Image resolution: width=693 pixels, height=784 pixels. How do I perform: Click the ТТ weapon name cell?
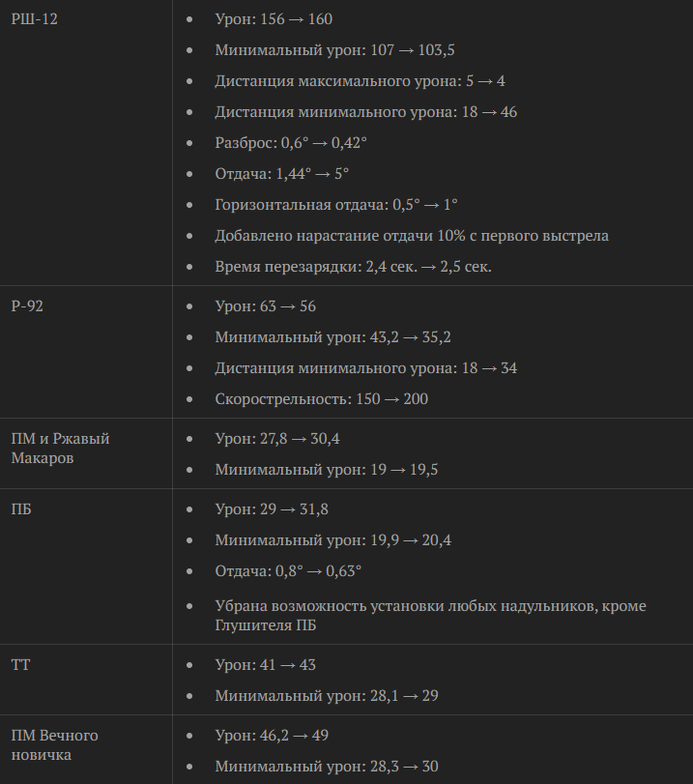click(20, 665)
